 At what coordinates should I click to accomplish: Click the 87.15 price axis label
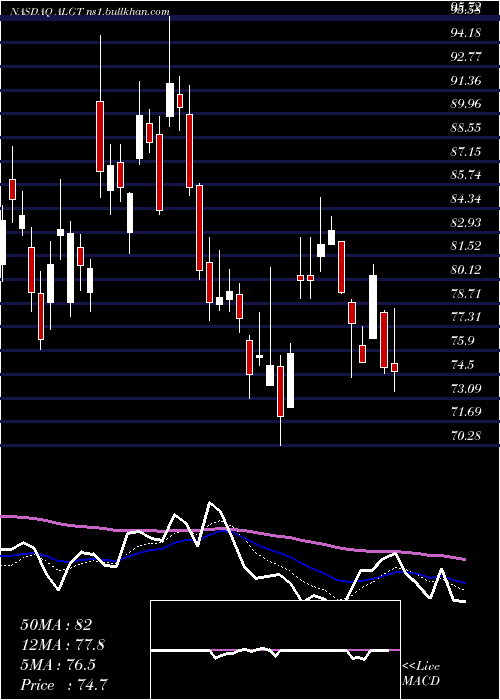466,152
